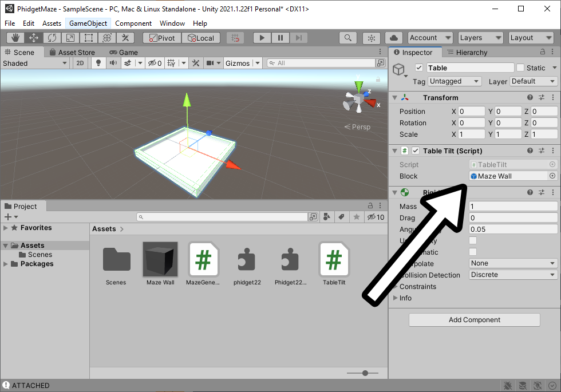
Task: Open the global search icon
Action: click(348, 38)
